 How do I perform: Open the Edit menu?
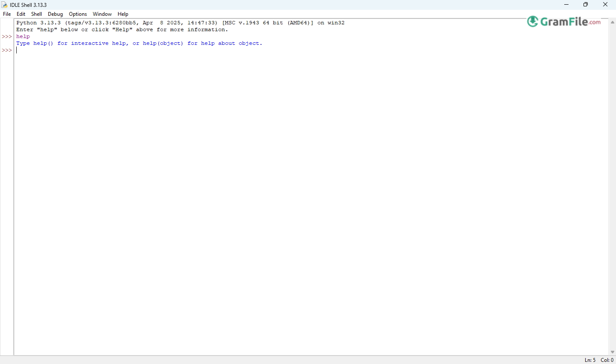click(x=21, y=14)
